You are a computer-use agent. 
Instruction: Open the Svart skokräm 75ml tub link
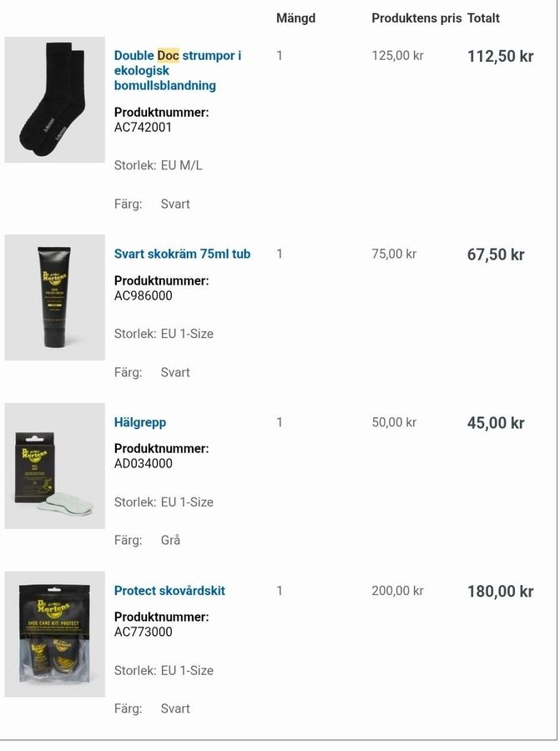coord(182,254)
